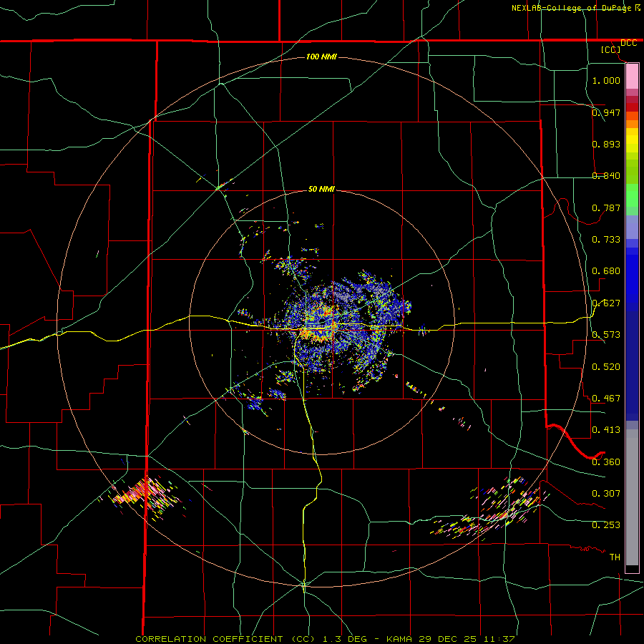The height and width of the screenshot is (644, 644).
Task: Click the Correlation Coefficient caption at the bottom
Action: (x=325, y=639)
